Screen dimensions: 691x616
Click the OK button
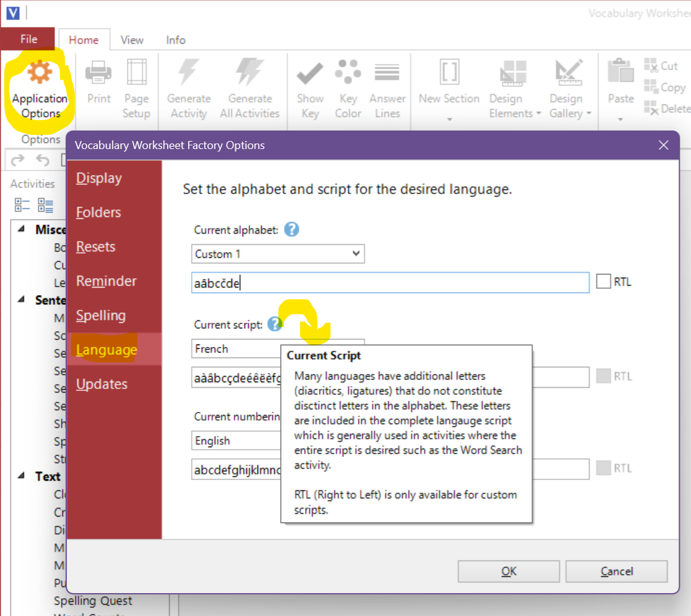[x=509, y=571]
